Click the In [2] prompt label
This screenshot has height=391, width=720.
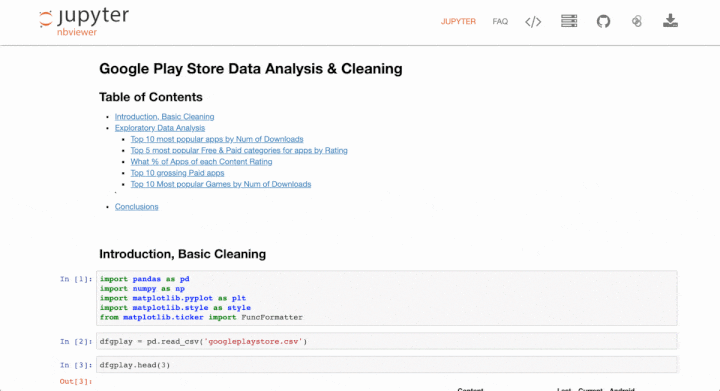(x=76, y=341)
